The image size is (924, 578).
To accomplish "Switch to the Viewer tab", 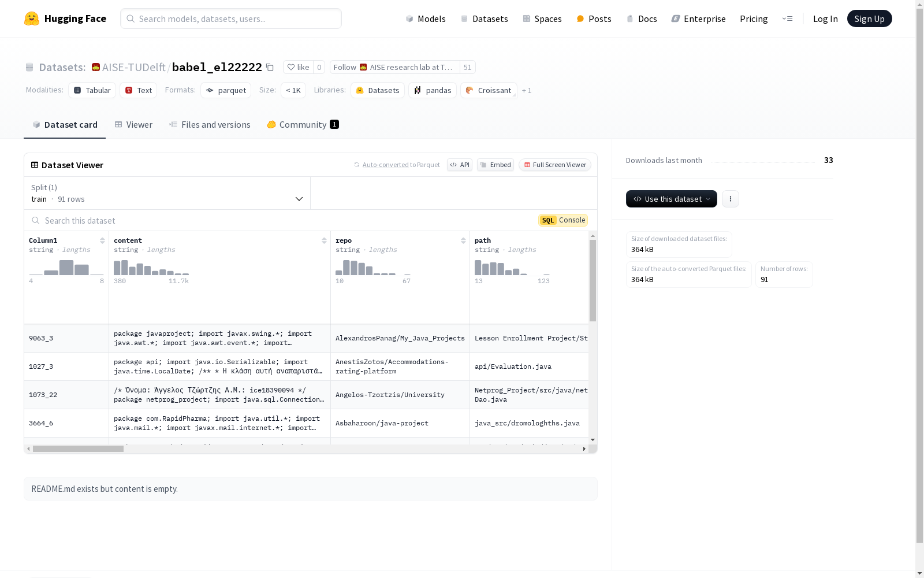I will (x=133, y=124).
